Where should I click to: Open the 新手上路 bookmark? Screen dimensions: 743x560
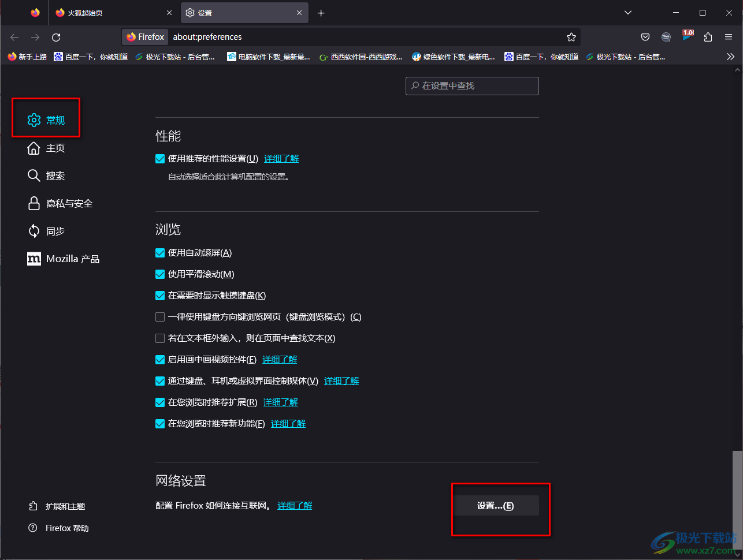27,57
